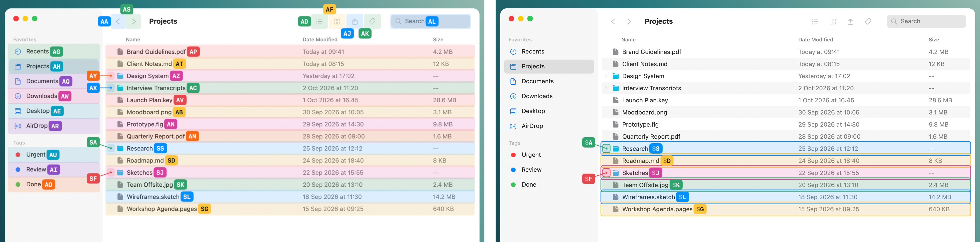Expand Interview Transcripts folder in right window
Viewport: 980px width, 242px height.
[x=606, y=88]
